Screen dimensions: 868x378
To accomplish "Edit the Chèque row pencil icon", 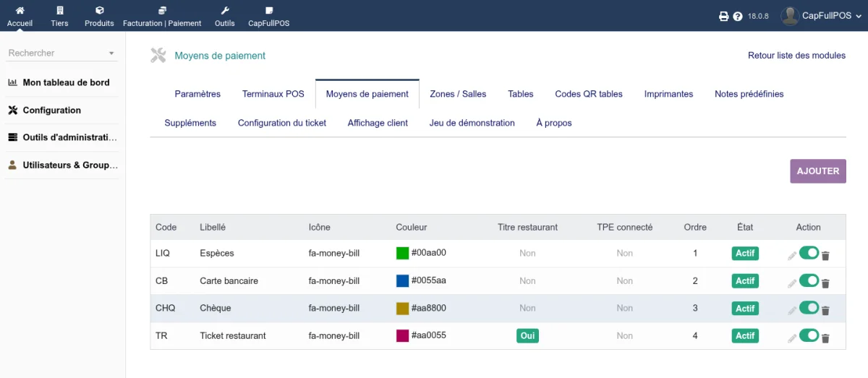I will coord(792,310).
